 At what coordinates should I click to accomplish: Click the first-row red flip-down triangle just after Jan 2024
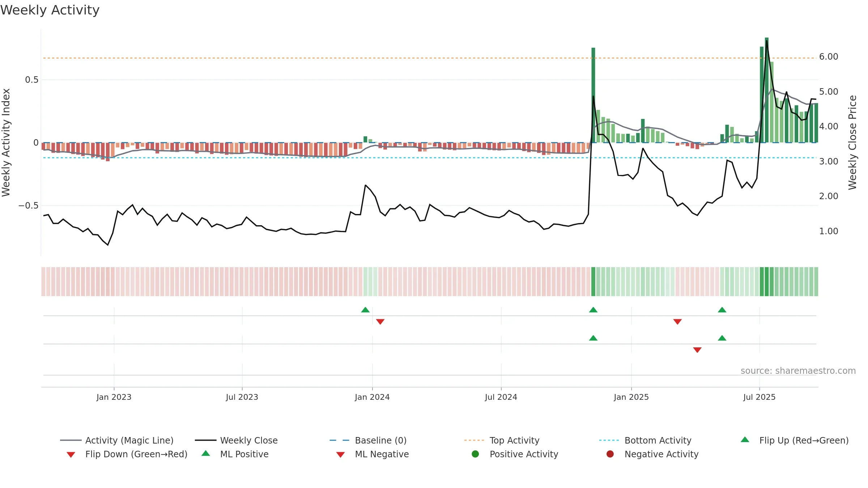[380, 322]
